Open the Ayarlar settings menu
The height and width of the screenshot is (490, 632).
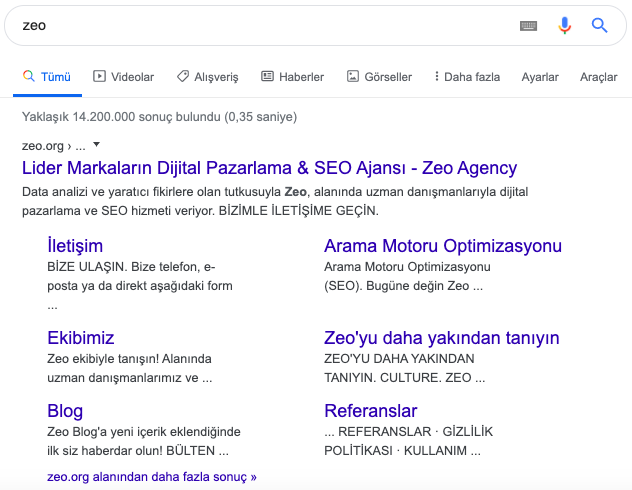pos(540,77)
